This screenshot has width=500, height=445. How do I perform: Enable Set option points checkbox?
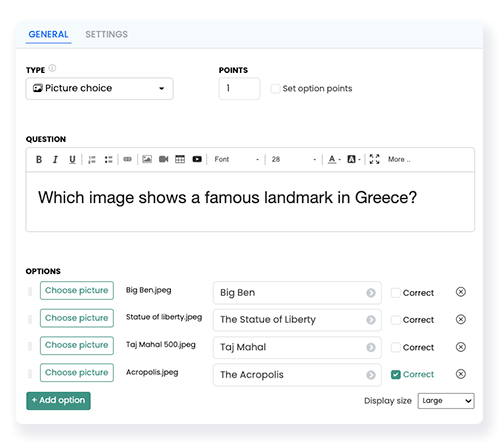point(275,89)
